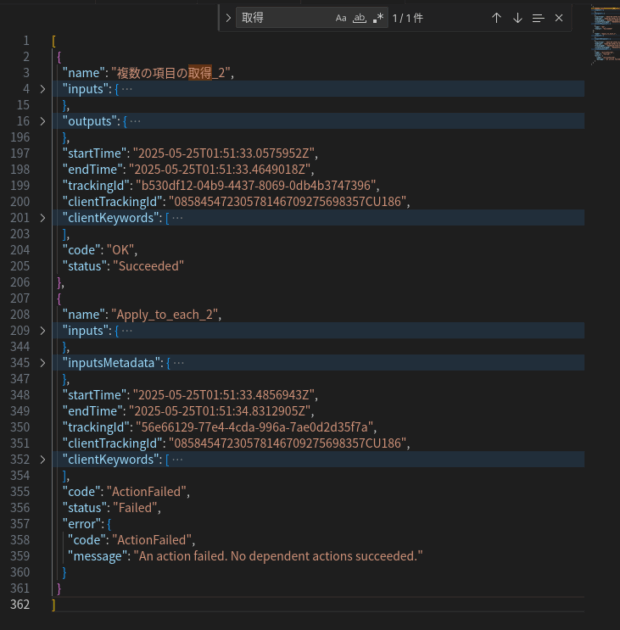
Task: Expand folded "inputsMetadata" at line 345
Action: [x=43, y=363]
